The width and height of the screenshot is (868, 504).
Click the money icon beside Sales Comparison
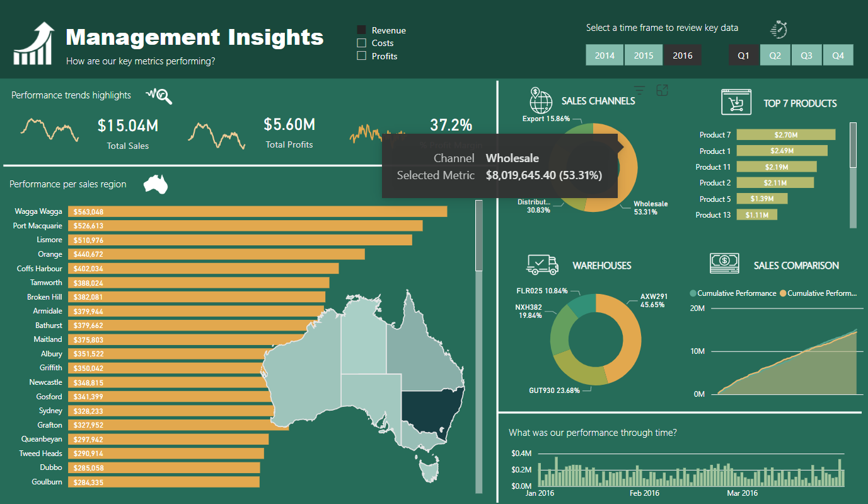pos(724,264)
